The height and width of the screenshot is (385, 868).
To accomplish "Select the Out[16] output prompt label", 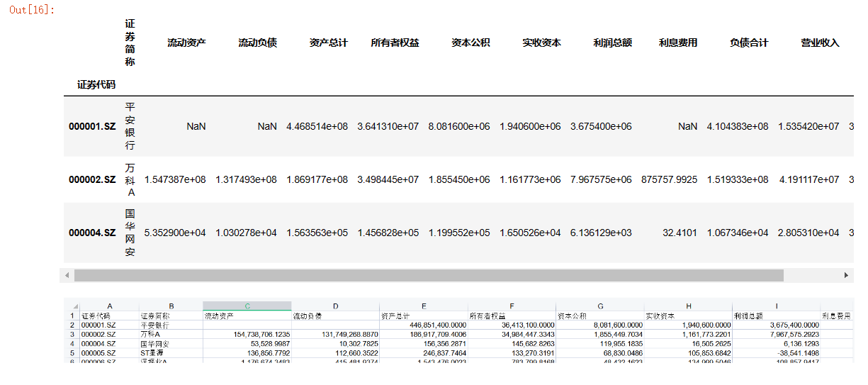I will (x=32, y=10).
